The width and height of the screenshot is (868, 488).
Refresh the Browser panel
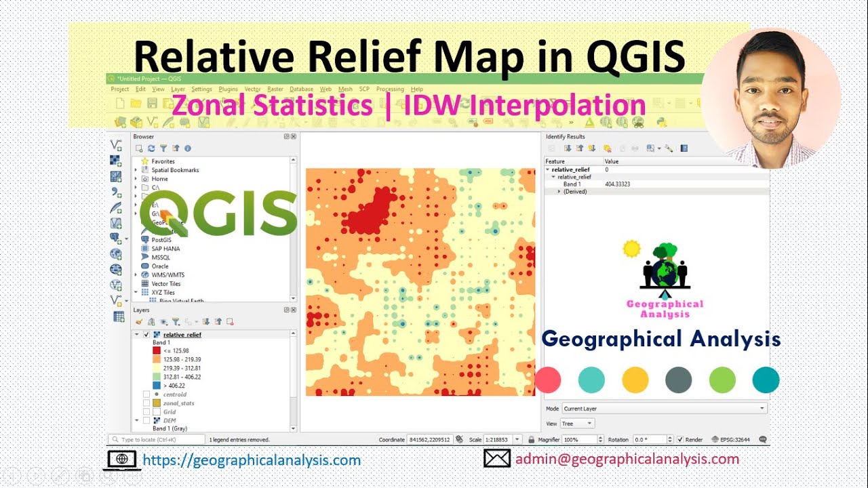[x=151, y=148]
